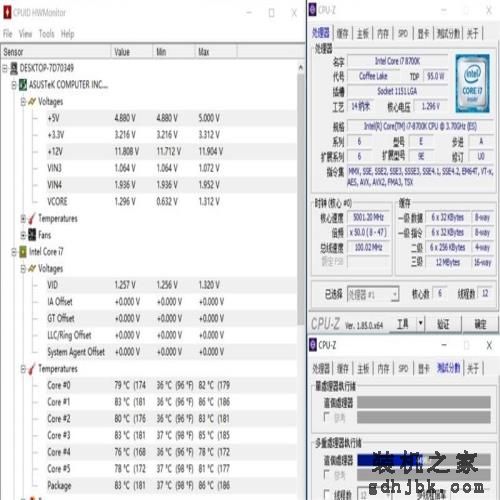The width and height of the screenshot is (500, 500).
Task: Collapse the Voltages node under Intel Core i7
Action: coord(23,268)
